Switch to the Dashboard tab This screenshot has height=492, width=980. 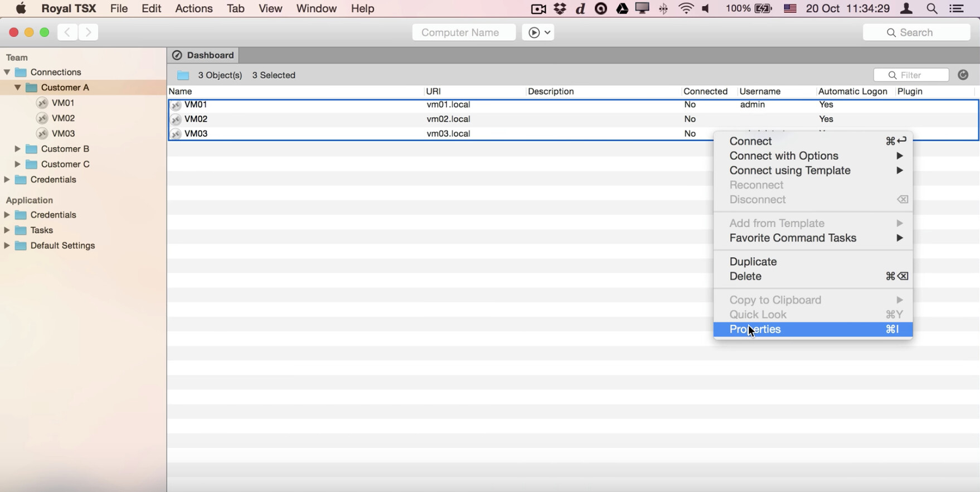tap(203, 55)
